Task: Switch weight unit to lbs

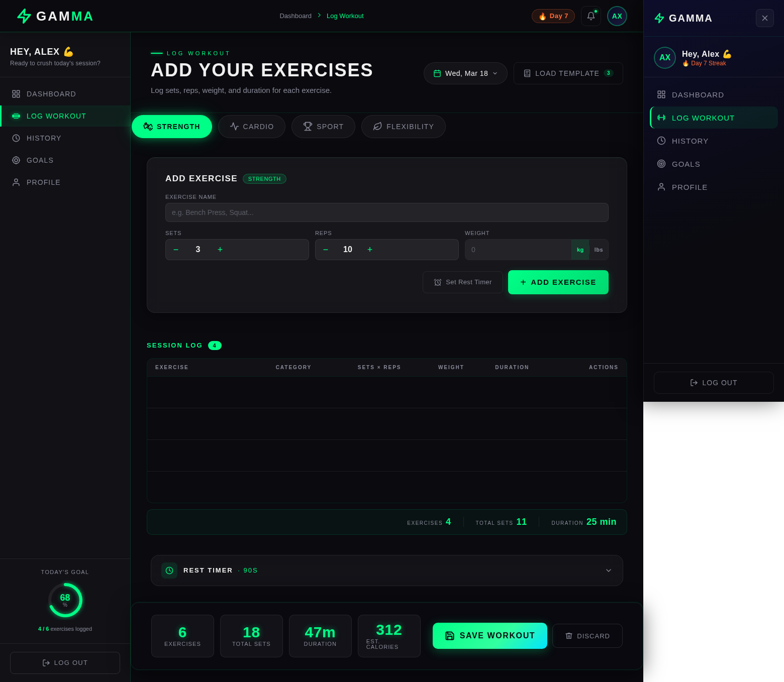Action: pyautogui.click(x=598, y=250)
